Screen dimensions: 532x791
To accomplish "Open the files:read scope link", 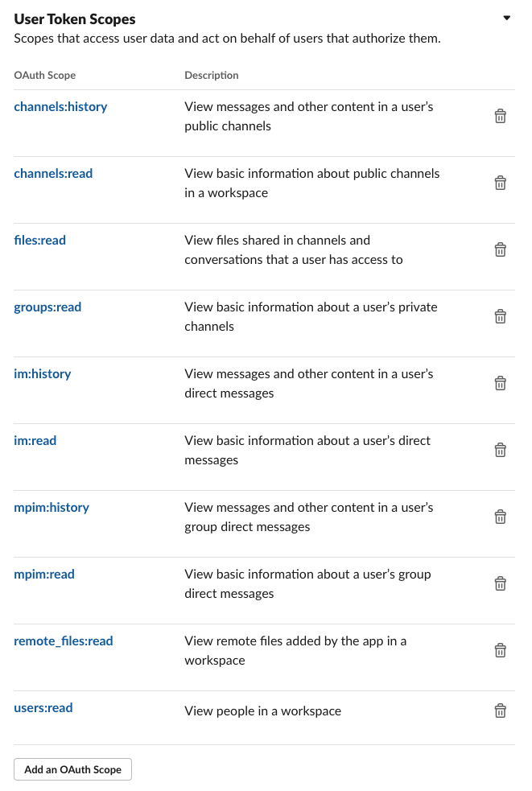I will point(39,240).
